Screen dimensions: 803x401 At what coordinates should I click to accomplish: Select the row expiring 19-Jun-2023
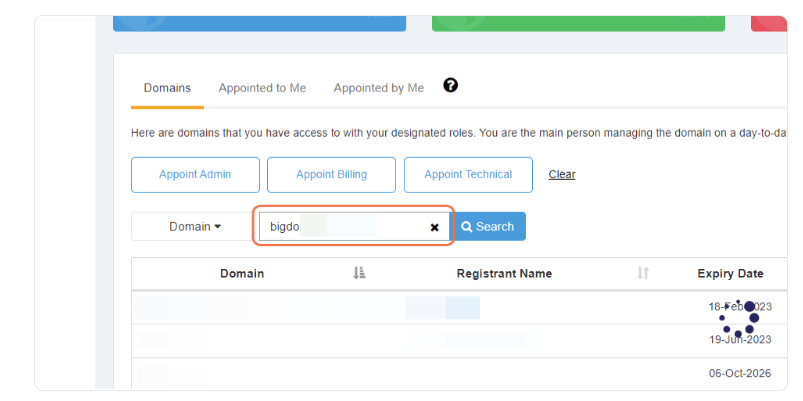pyautogui.click(x=459, y=341)
